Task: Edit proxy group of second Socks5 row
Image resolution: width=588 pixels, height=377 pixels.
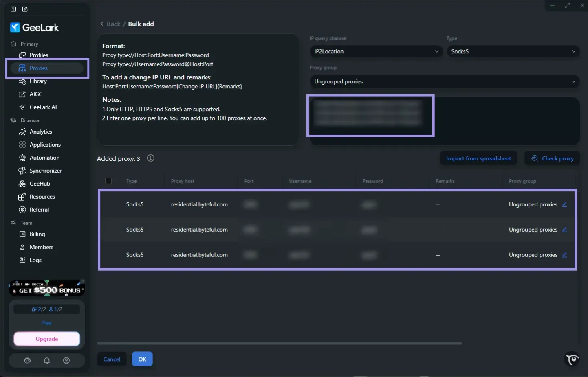Action: point(564,230)
